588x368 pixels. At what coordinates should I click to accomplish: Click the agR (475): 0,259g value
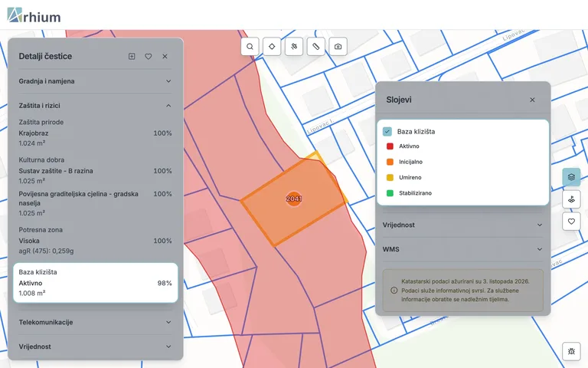point(46,251)
